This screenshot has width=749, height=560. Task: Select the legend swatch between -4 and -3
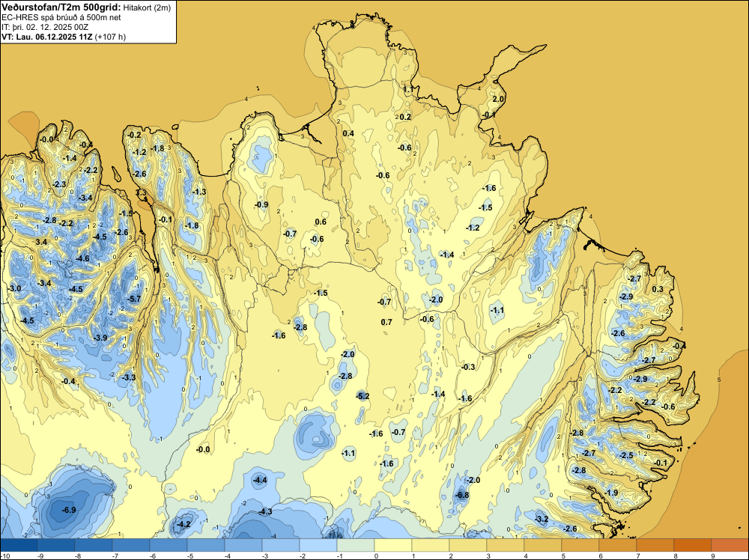click(x=243, y=545)
